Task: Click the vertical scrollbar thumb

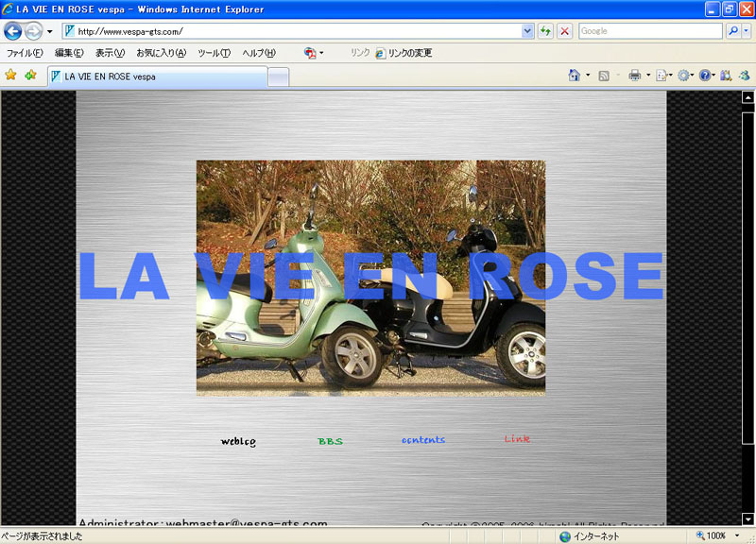Action: coord(747,278)
